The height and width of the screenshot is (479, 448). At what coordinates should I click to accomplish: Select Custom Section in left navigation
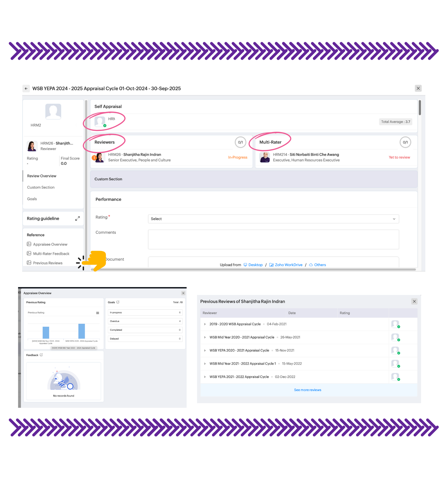click(x=41, y=187)
